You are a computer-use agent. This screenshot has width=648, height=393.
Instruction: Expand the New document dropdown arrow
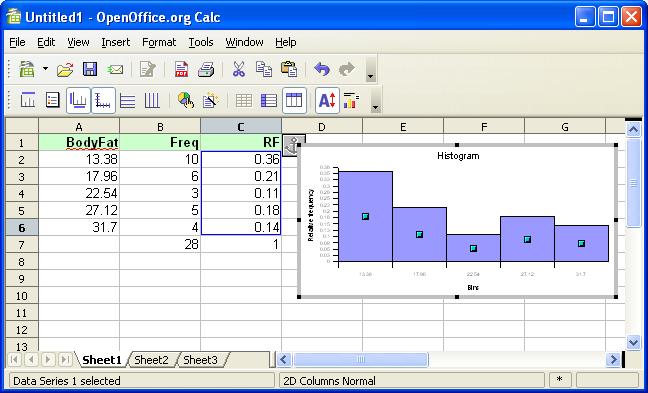45,69
